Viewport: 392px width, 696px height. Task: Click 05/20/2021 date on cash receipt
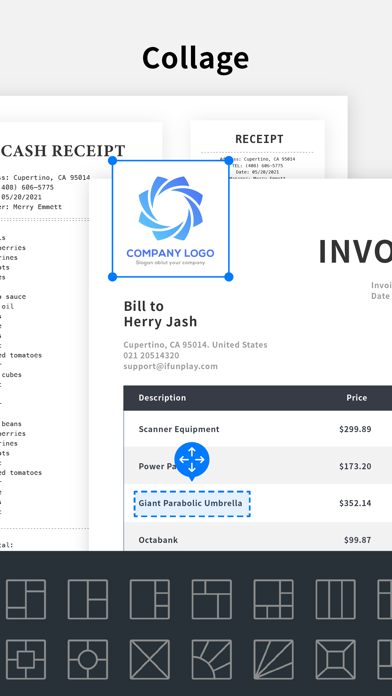pos(21,197)
